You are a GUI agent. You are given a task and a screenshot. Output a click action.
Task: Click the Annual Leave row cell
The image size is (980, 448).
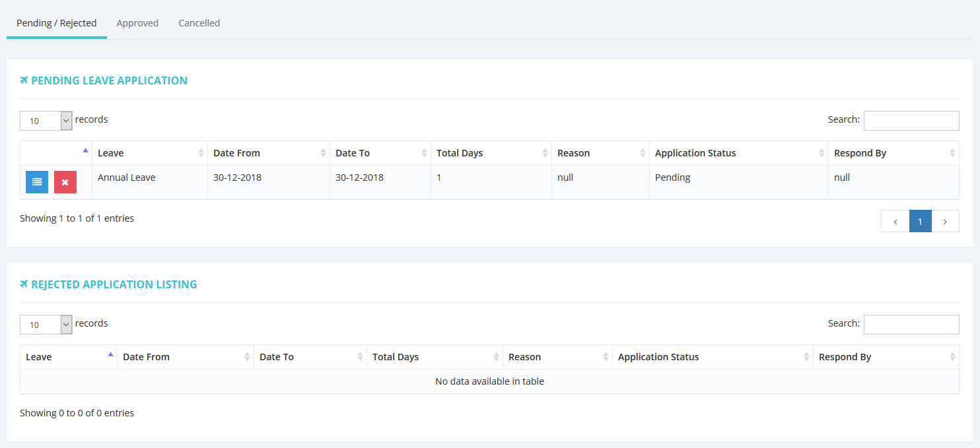(x=127, y=177)
